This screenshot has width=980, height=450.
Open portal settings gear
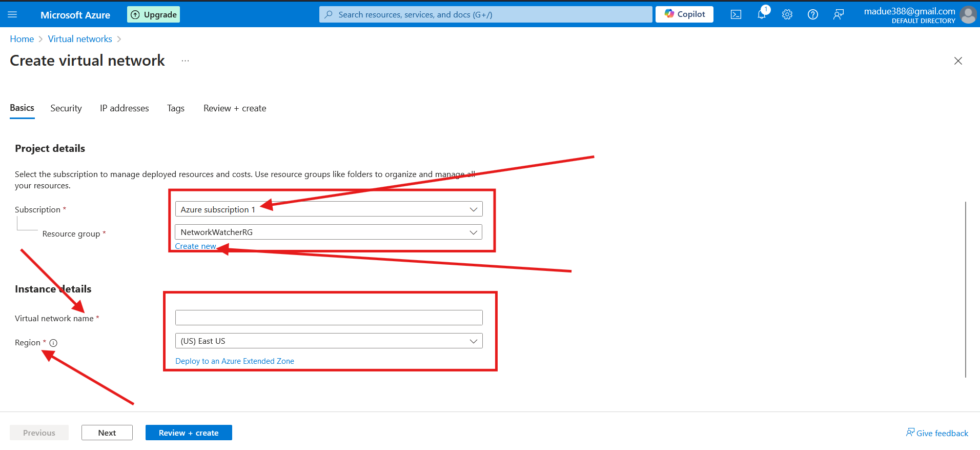787,14
